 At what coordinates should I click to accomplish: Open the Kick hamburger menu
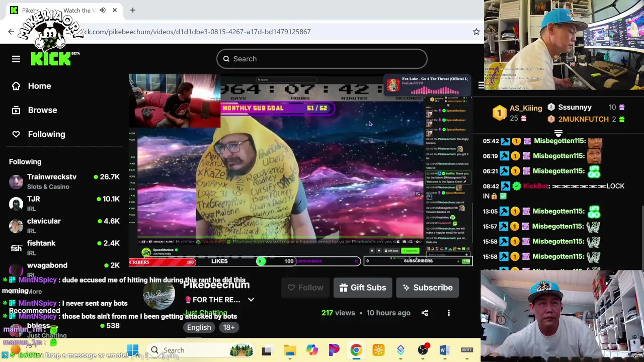16,59
